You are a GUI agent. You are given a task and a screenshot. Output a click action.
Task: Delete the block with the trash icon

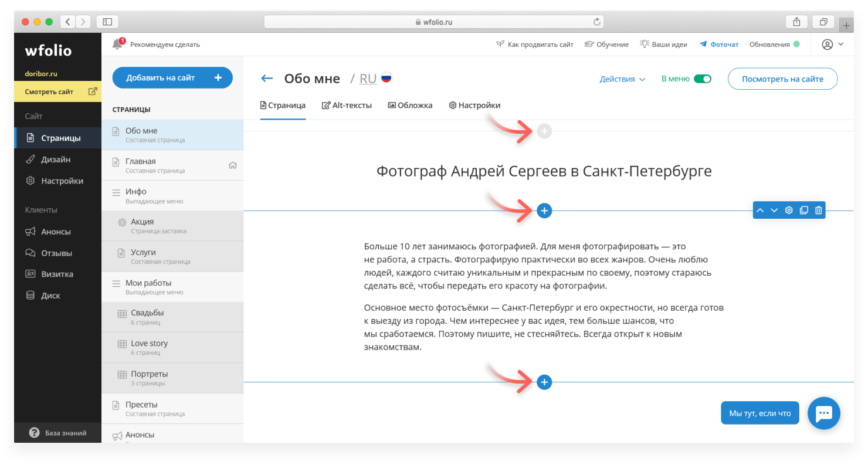pos(818,210)
